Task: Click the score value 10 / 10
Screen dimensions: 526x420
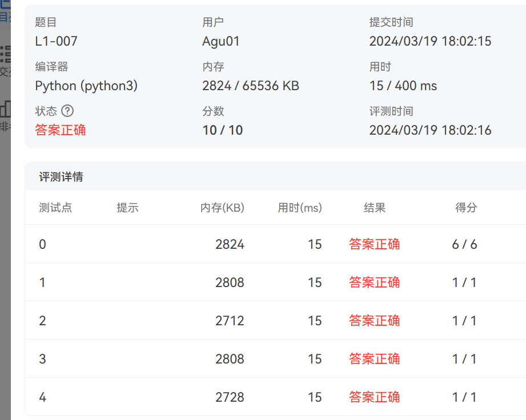Action: click(222, 130)
